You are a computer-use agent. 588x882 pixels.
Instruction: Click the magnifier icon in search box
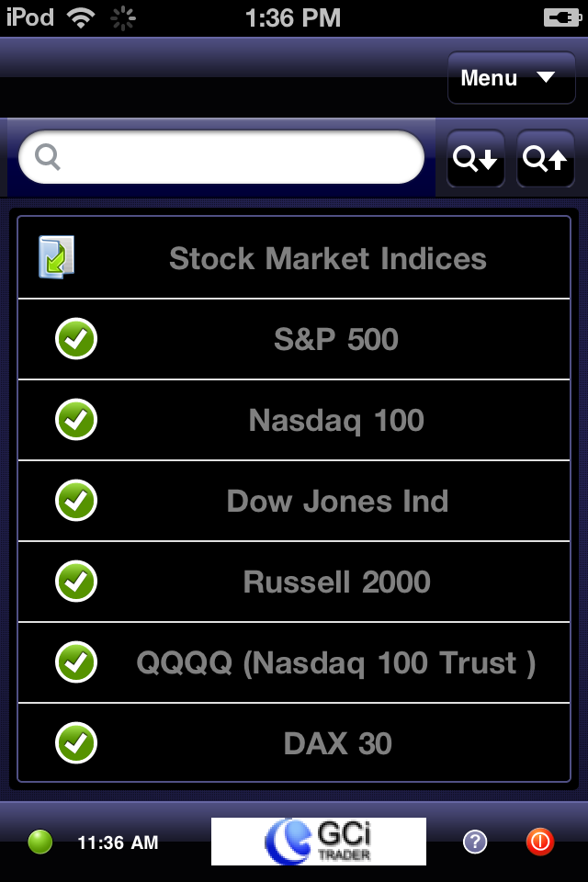47,157
